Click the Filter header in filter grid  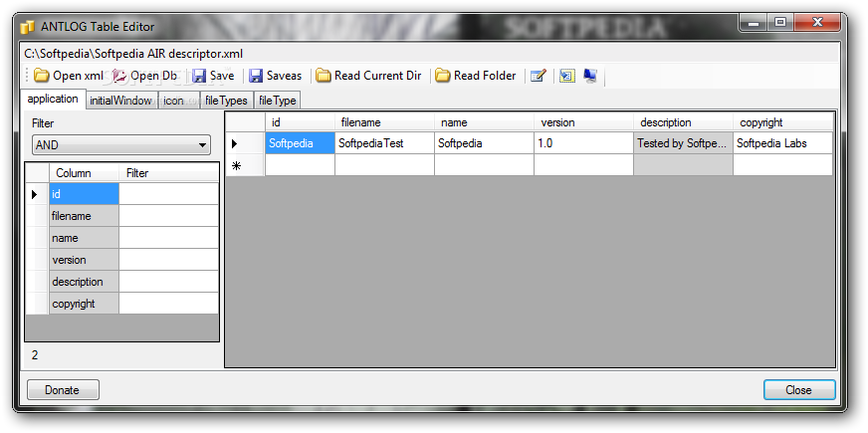[168, 173]
